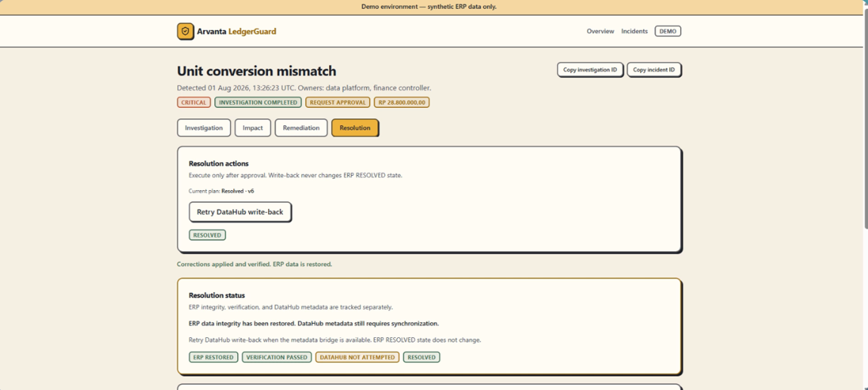Click the 'Corrections applied and verified' message

[254, 265]
